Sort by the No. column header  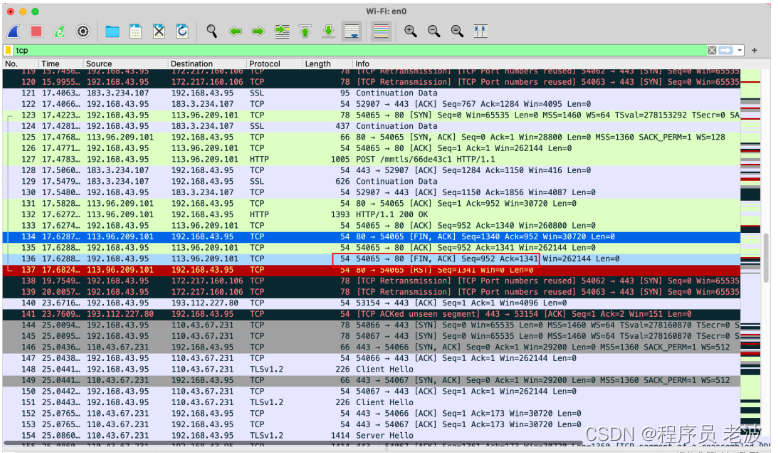[20, 64]
